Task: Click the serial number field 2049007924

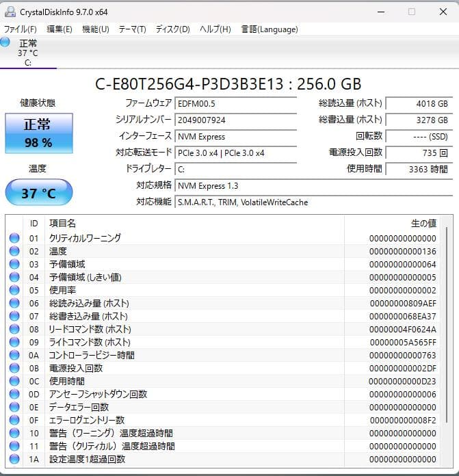Action: point(235,120)
